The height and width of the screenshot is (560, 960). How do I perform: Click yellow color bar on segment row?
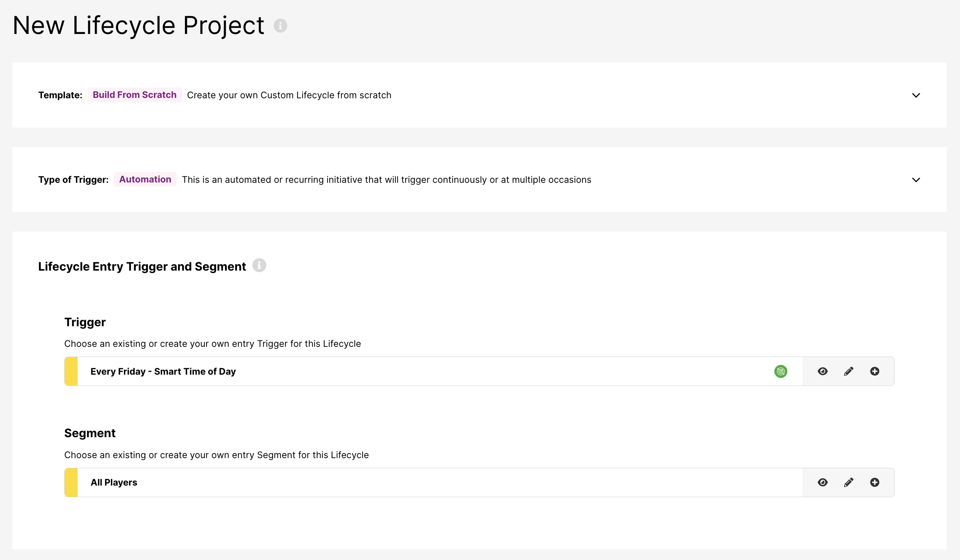click(x=71, y=483)
